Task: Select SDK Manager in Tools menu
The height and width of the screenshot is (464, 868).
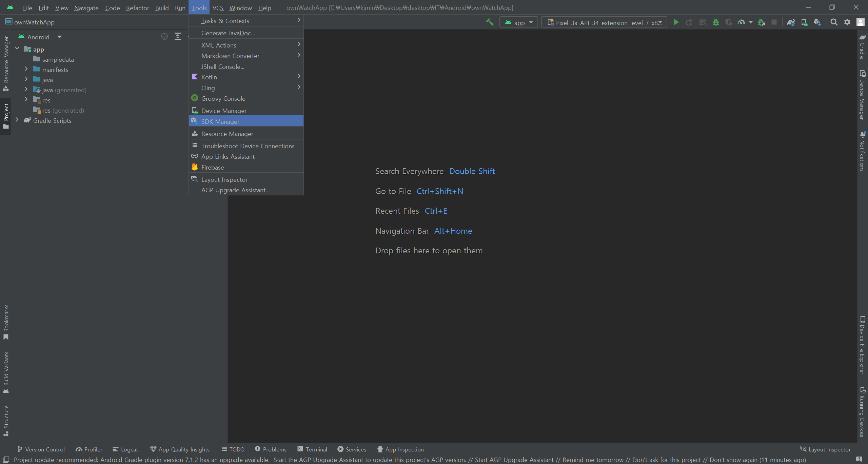Action: tap(246, 121)
